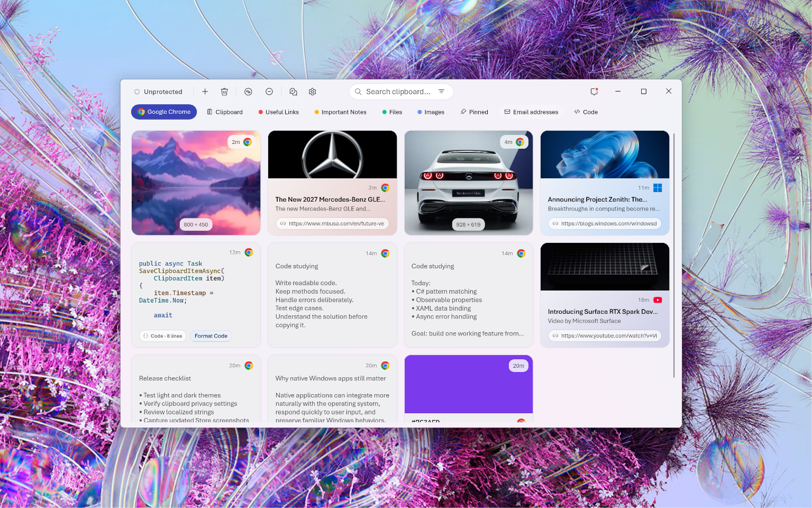Switch to the Code tab

pos(586,112)
